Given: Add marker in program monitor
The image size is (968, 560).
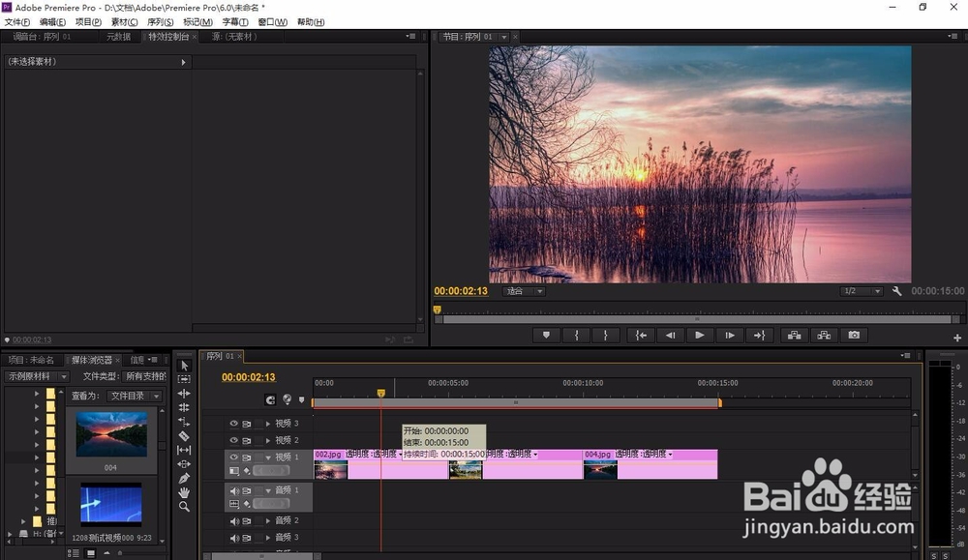Looking at the screenshot, I should [546, 335].
